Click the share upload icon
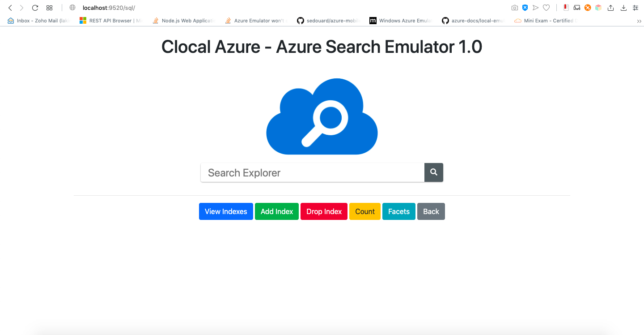This screenshot has height=335, width=644. point(611,8)
